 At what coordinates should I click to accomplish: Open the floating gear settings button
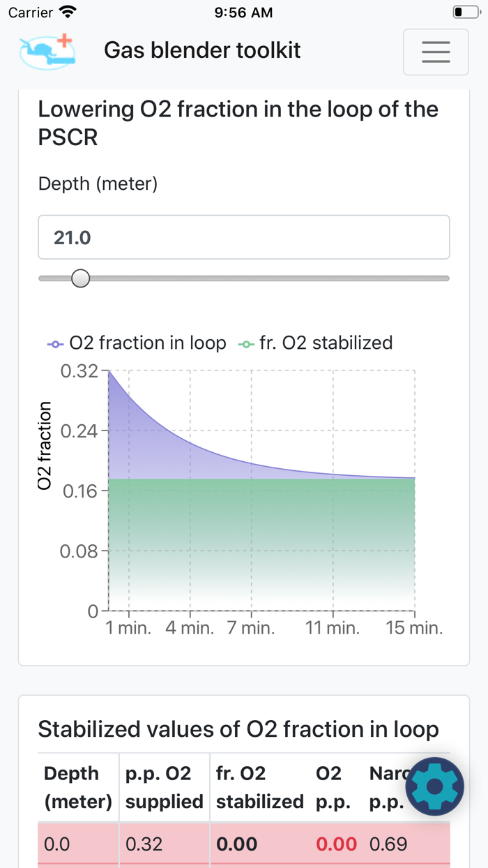pos(434,787)
